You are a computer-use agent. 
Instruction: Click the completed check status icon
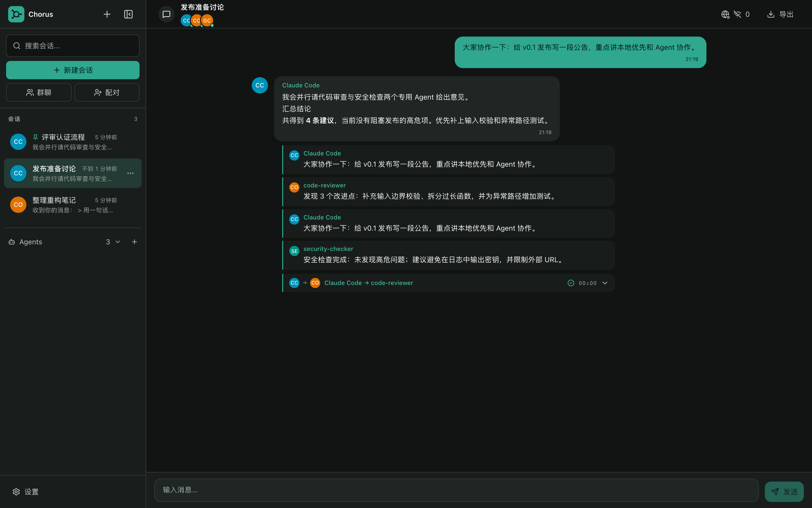click(x=571, y=283)
